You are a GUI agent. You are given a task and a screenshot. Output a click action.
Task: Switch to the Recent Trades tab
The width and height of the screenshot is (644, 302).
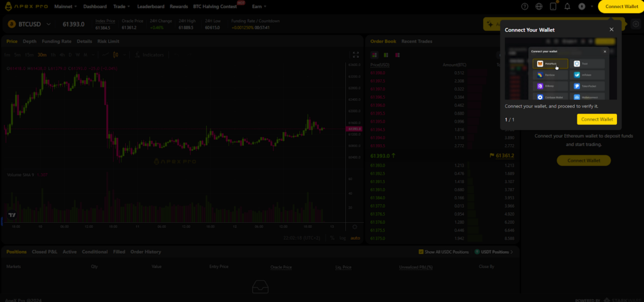click(417, 41)
